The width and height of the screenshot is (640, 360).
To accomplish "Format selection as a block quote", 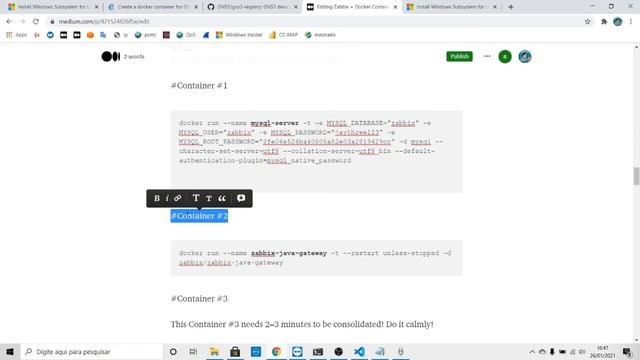I will (222, 198).
